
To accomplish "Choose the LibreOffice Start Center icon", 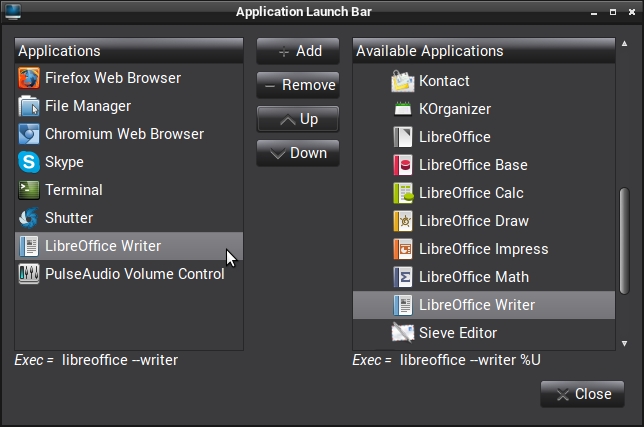I will point(402,137).
